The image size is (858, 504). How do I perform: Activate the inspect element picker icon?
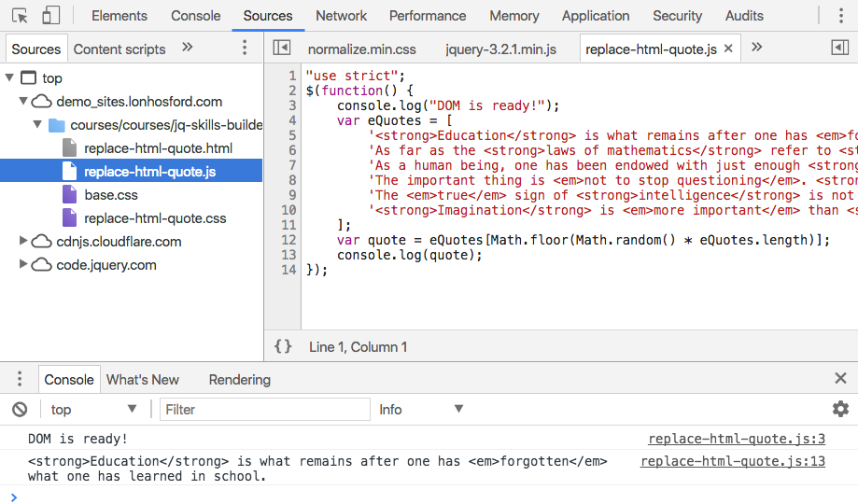coord(20,16)
